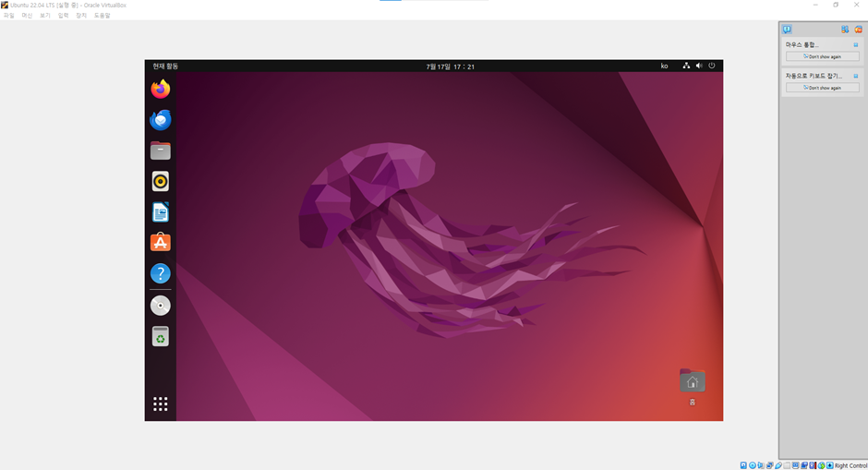Open the Trash icon in dock
Screen dimensions: 868x470
[x=161, y=336]
